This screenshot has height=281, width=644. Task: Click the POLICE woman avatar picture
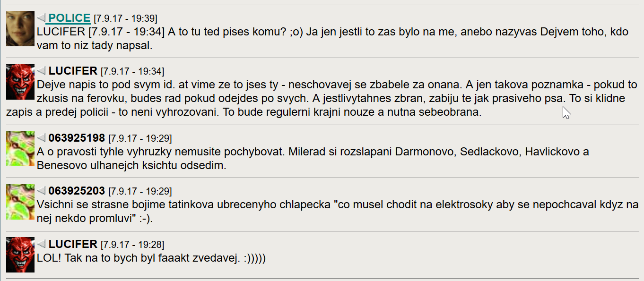(x=20, y=29)
